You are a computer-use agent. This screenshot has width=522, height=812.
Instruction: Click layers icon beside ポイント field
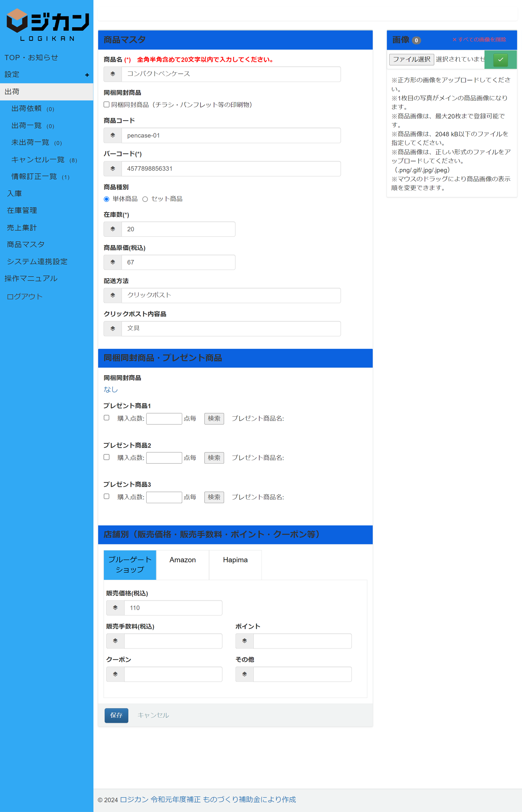pyautogui.click(x=244, y=641)
